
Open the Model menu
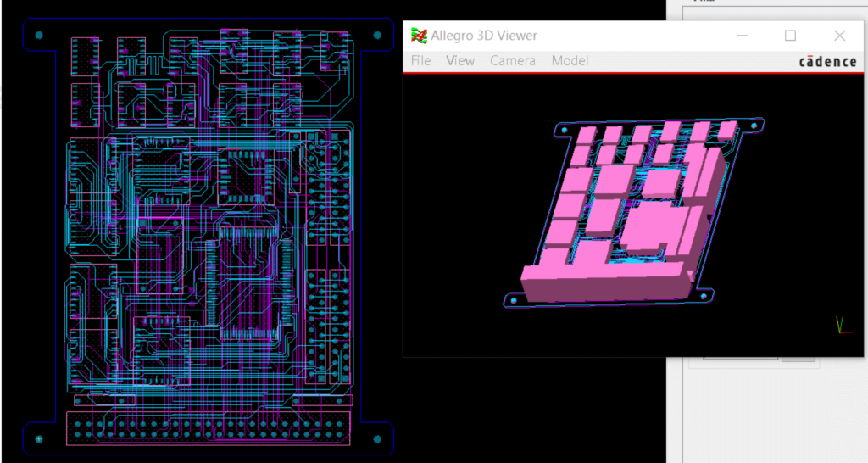coord(570,61)
